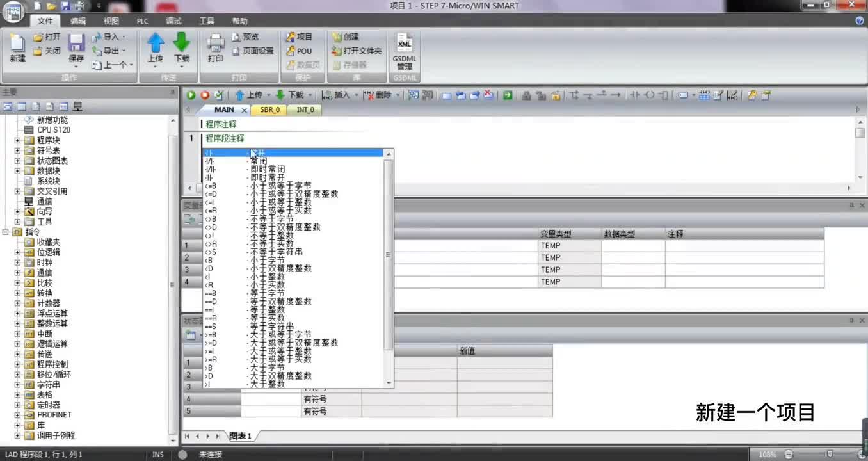Click the red STOP button in editor toolbar

click(x=205, y=95)
